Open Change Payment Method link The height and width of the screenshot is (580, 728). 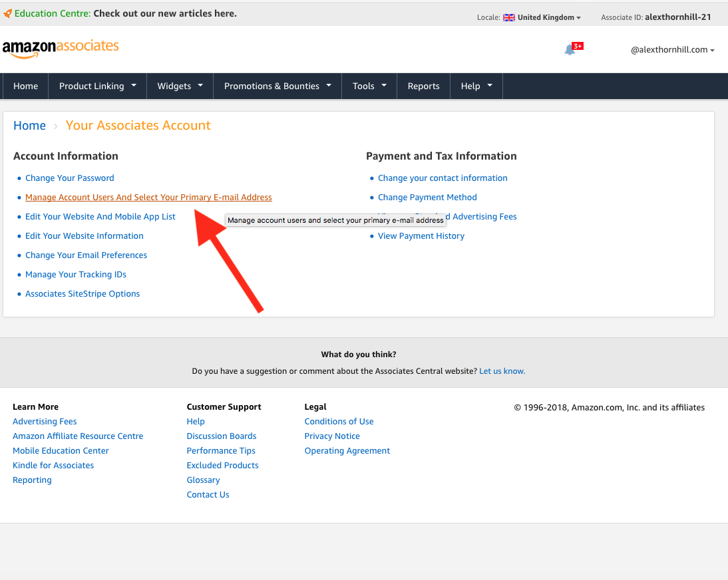coord(427,197)
